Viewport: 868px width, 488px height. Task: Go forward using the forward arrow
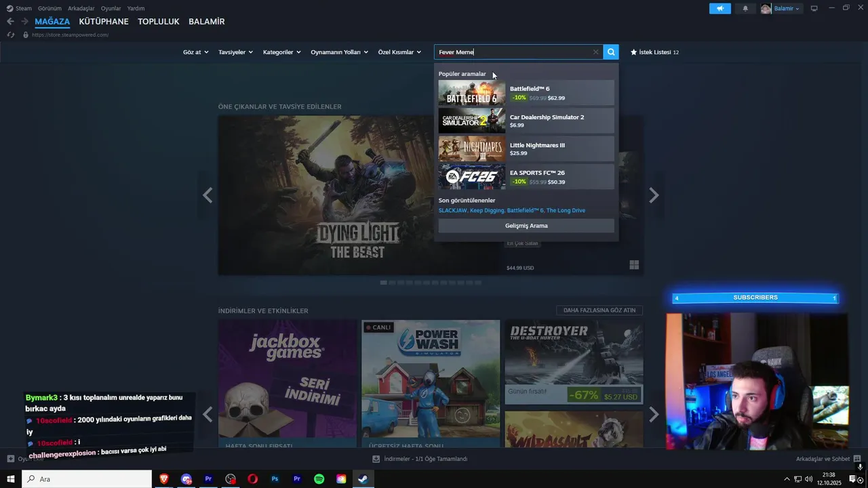click(x=24, y=22)
